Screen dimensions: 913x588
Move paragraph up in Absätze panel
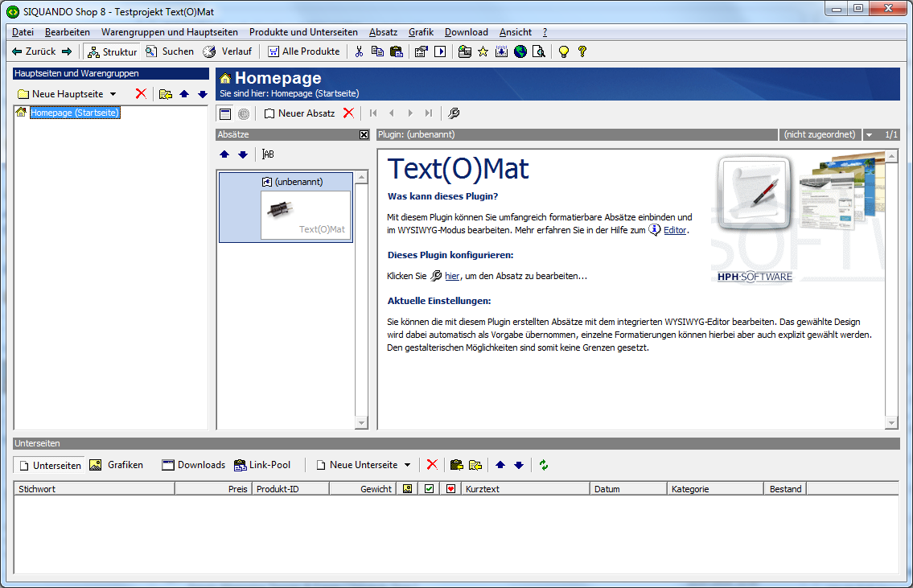[x=224, y=154]
